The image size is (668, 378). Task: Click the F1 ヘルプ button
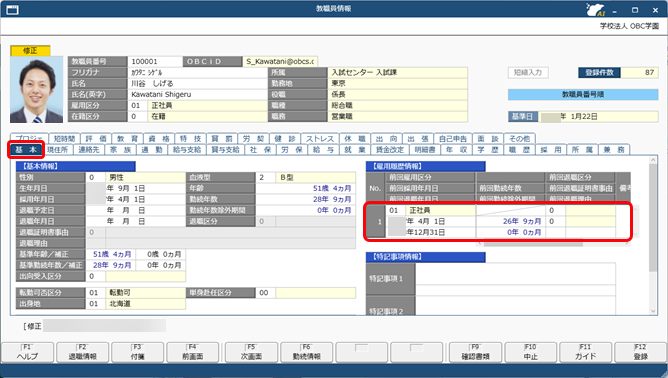[x=28, y=352]
